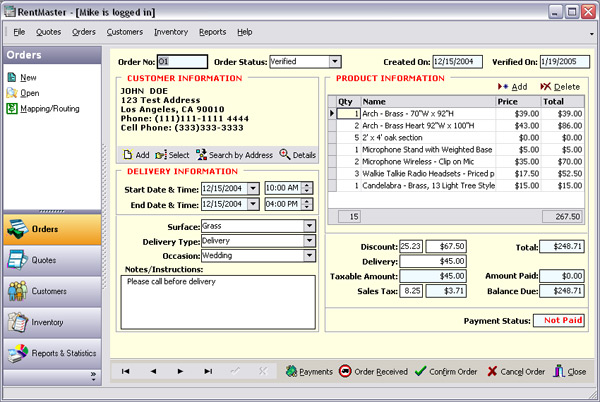Expand Surface dropdown showing Grass

(x=310, y=226)
